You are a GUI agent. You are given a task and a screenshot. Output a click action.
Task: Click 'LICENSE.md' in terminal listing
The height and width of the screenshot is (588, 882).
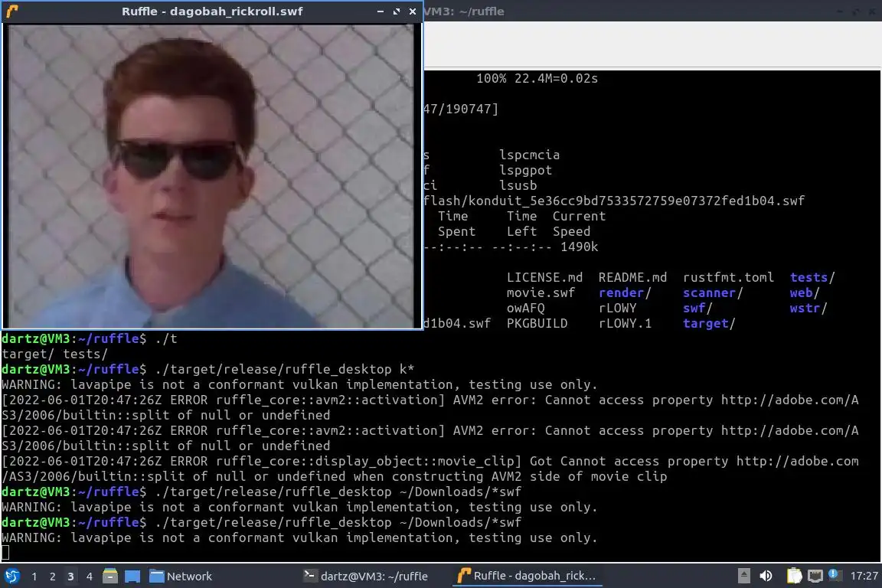(544, 277)
